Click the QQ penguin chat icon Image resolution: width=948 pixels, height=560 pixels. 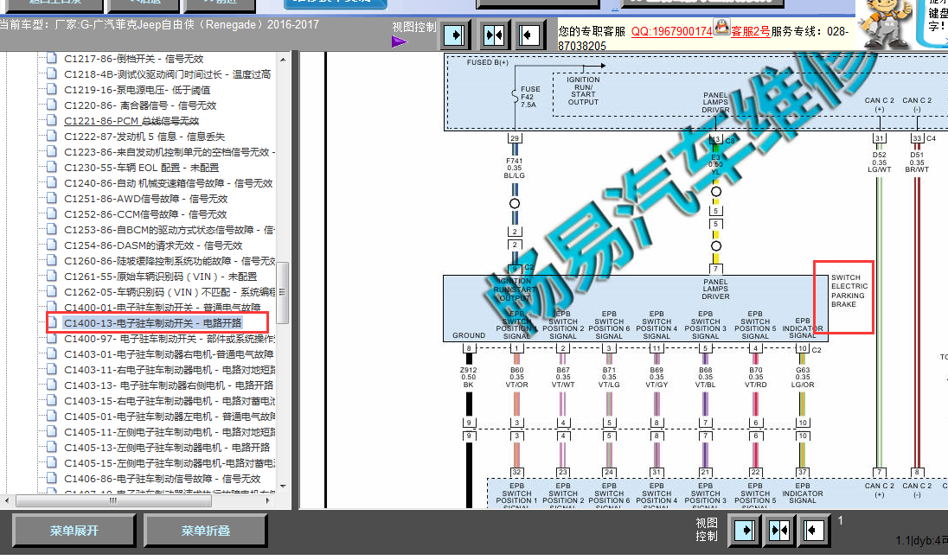pyautogui.click(x=721, y=27)
